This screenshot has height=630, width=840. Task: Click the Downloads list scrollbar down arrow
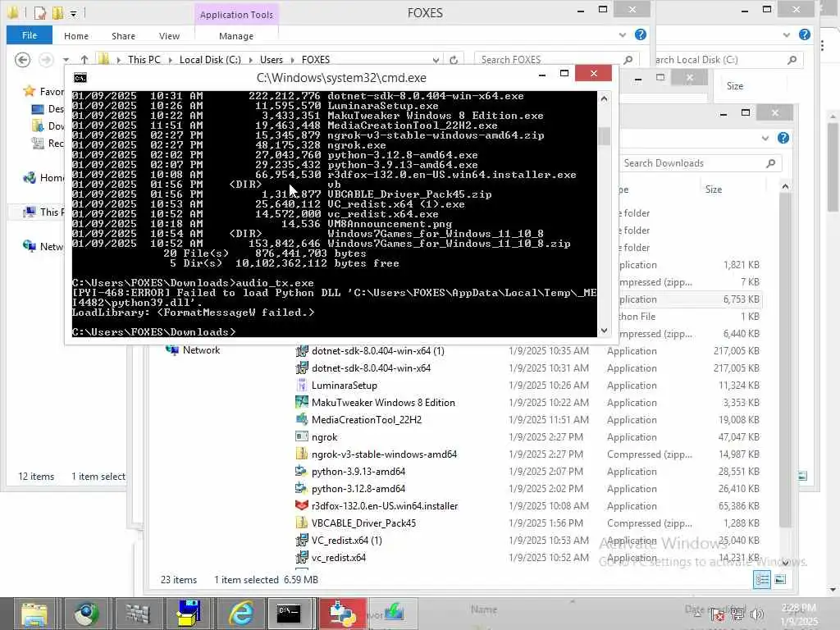[785, 563]
